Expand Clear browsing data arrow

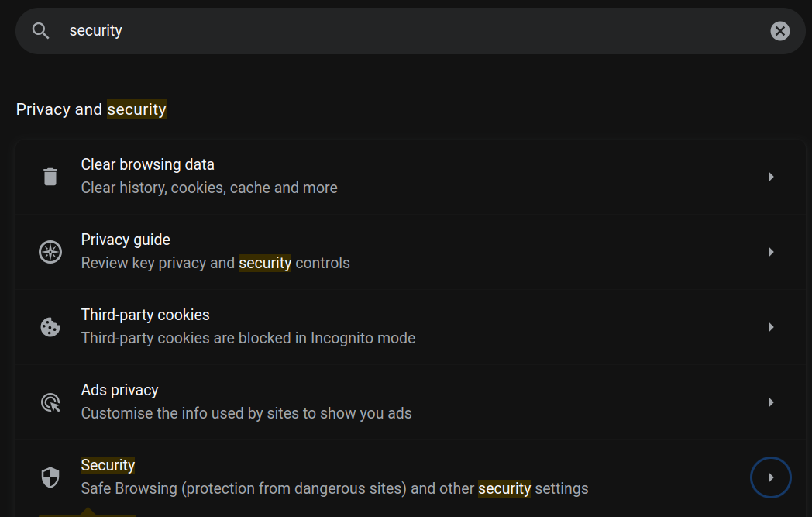[x=771, y=177]
